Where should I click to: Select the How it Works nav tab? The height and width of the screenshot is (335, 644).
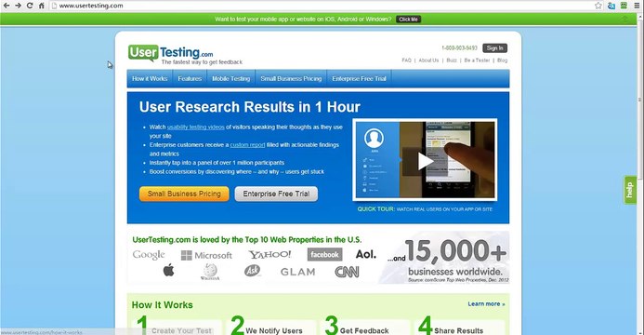[150, 78]
